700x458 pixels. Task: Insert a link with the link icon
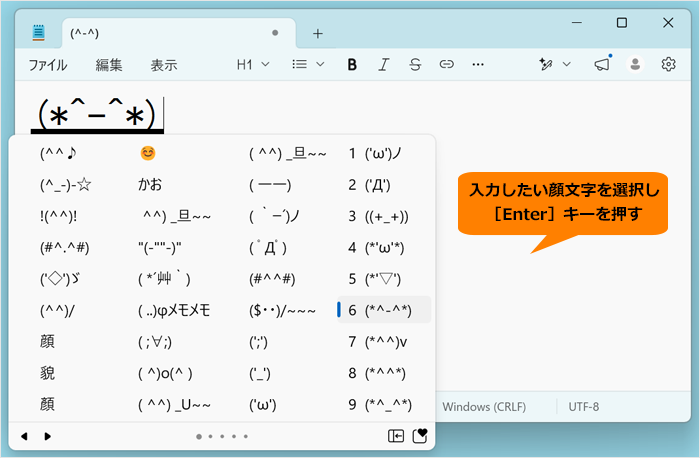click(446, 65)
